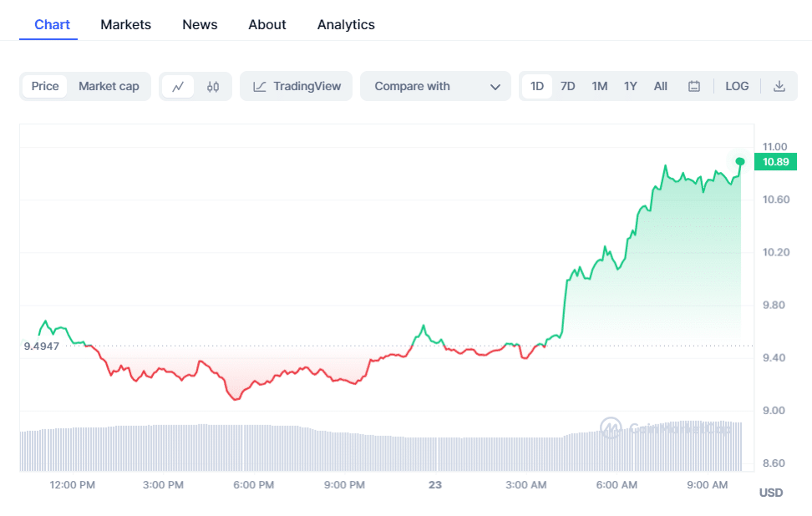The height and width of the screenshot is (516, 812).
Task: Select the line chart icon
Action: click(x=178, y=86)
